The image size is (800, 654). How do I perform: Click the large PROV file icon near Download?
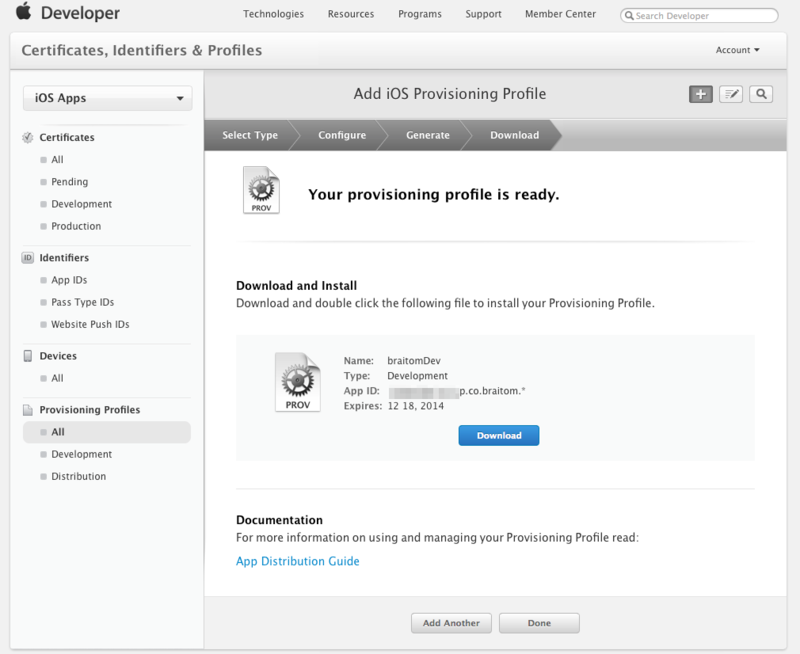[297, 382]
